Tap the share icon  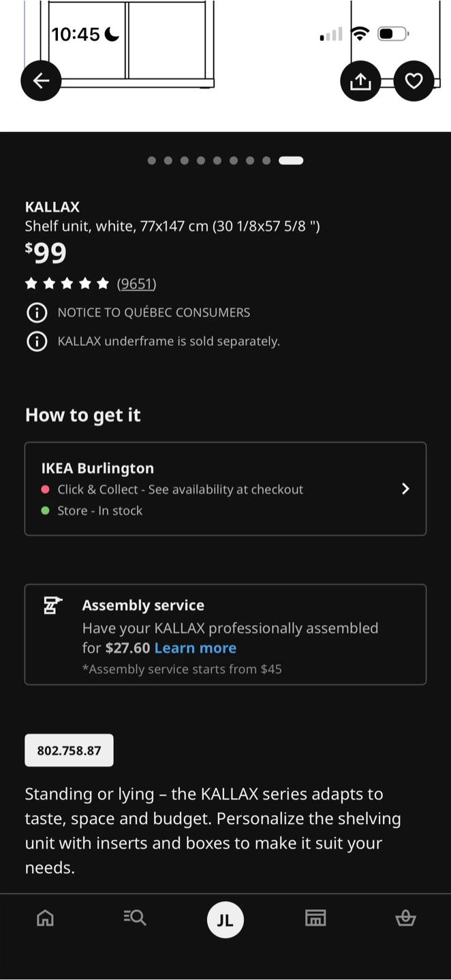coord(360,81)
